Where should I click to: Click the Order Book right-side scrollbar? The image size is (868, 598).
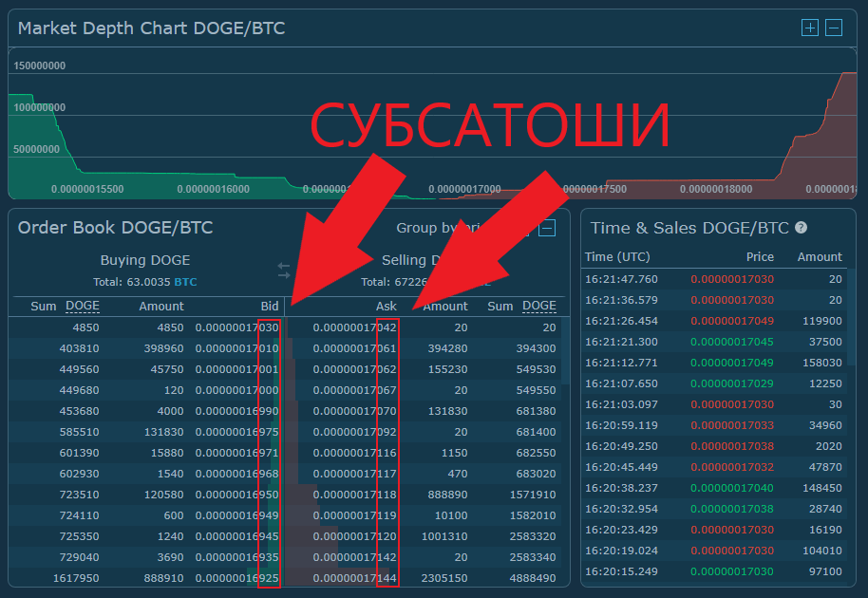[x=566, y=350]
